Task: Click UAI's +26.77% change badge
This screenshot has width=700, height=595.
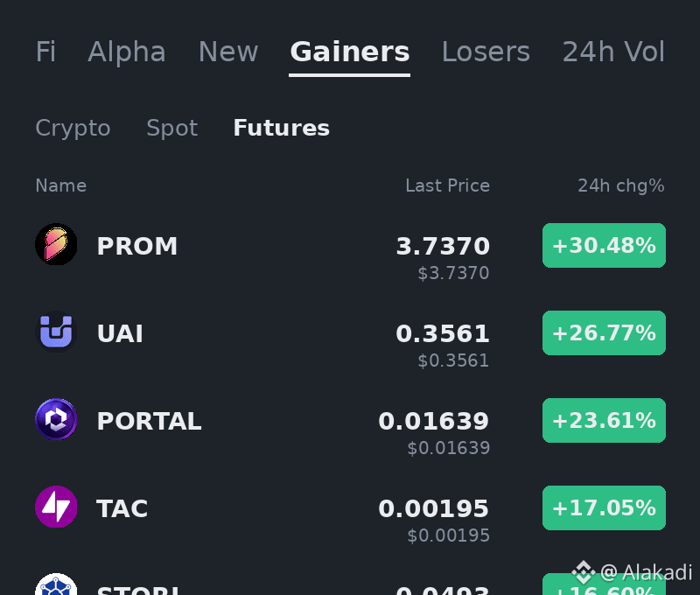Action: (x=604, y=333)
